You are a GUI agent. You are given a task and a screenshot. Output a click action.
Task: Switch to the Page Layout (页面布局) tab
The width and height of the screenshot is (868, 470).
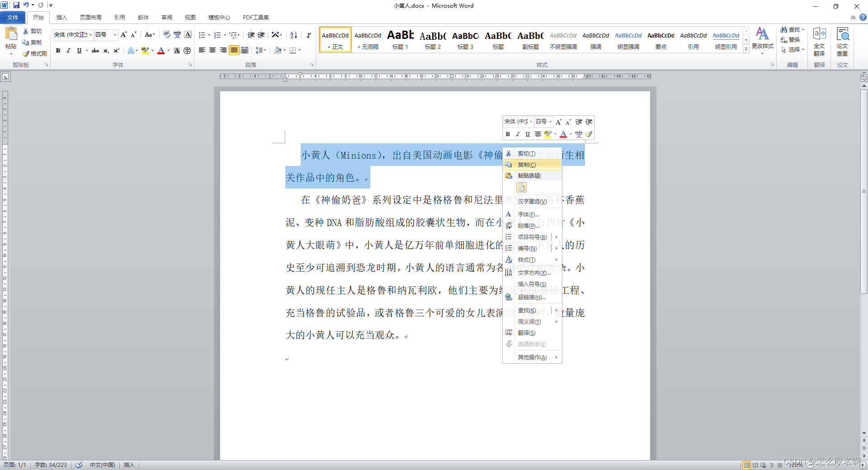click(x=90, y=18)
